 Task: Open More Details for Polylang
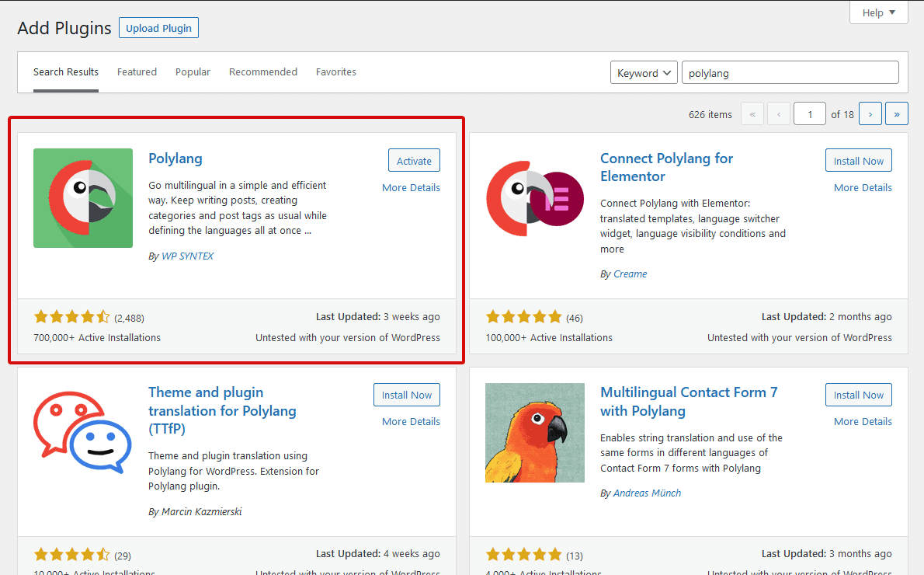411,188
